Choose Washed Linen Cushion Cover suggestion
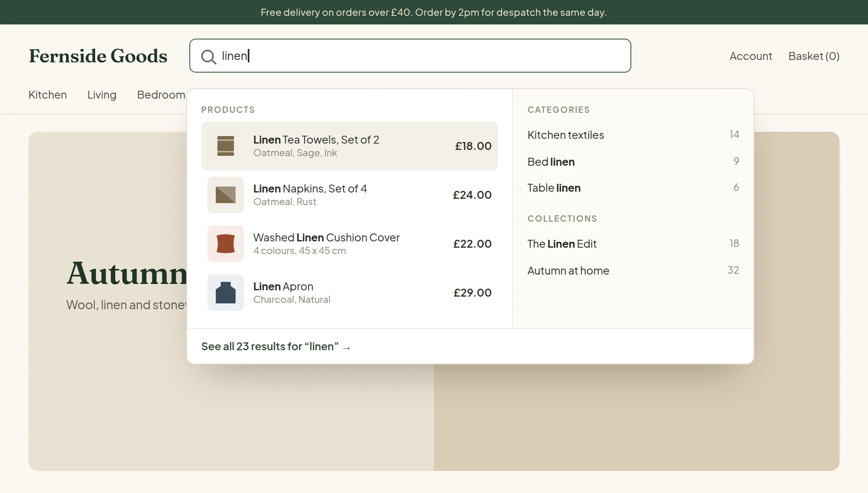Viewport: 868px width, 493px height. [350, 244]
